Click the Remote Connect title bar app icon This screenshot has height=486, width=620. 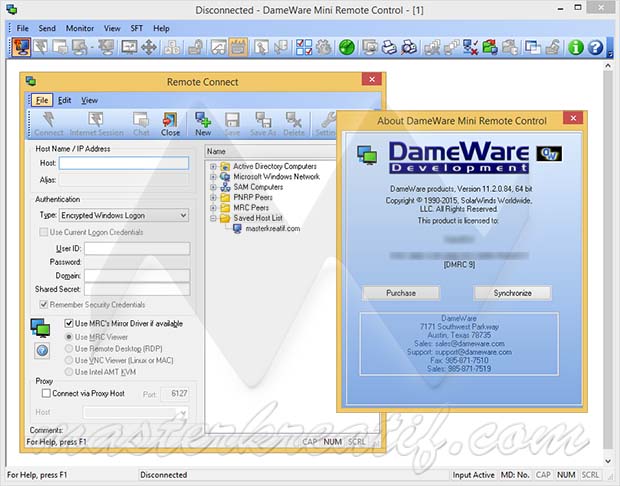click(x=31, y=81)
